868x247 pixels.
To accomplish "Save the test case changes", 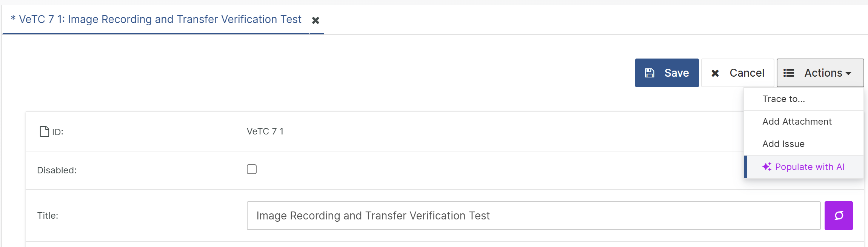I will pos(667,73).
